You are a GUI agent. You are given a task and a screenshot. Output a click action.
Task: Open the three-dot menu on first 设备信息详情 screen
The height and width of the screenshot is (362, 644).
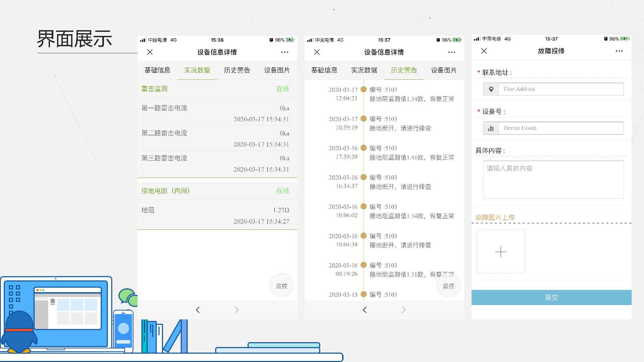[284, 52]
